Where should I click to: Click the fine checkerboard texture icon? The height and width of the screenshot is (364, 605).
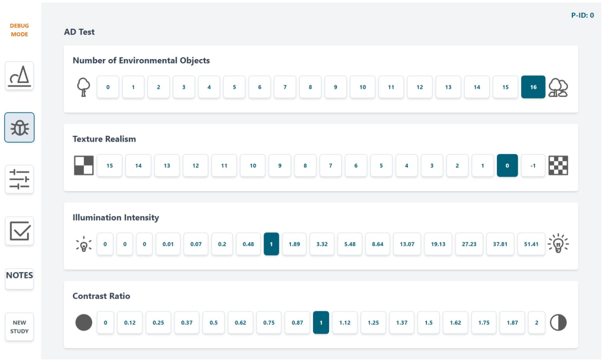pos(558,166)
